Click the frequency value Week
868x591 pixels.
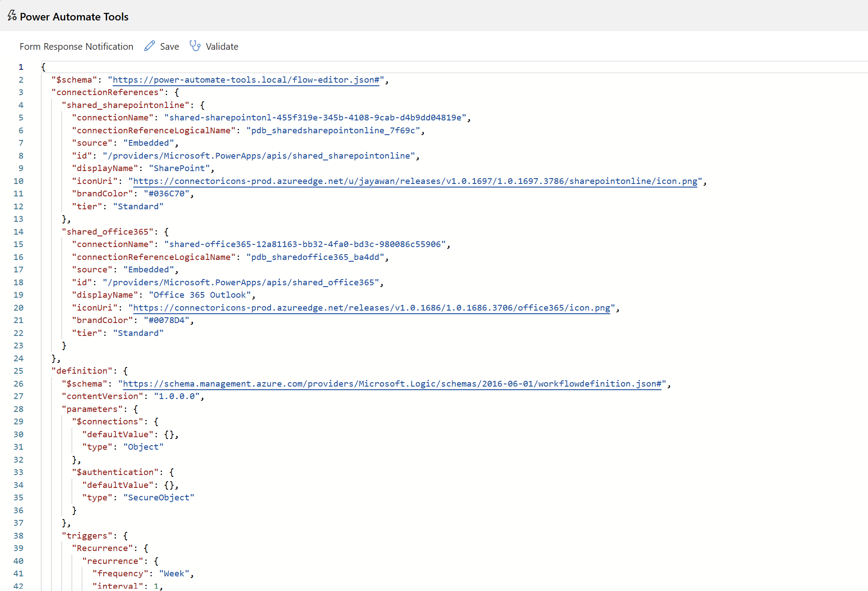coord(175,573)
